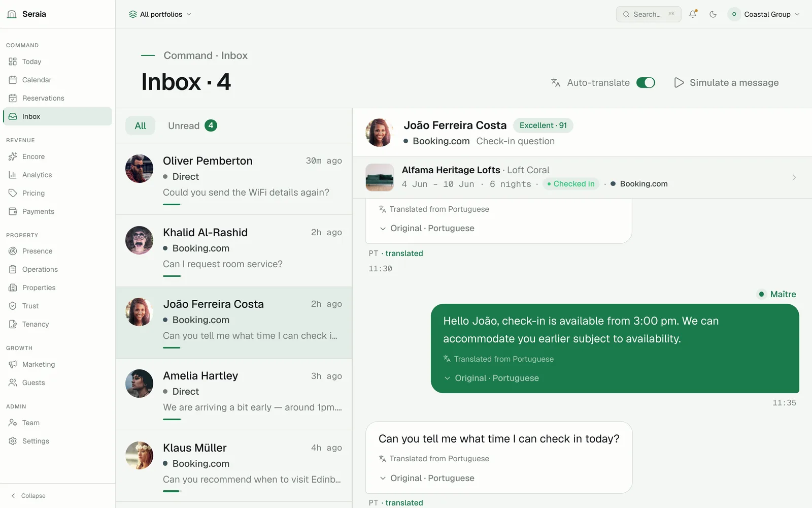Expand Original Portuguese in green reply bubble

[x=491, y=378]
